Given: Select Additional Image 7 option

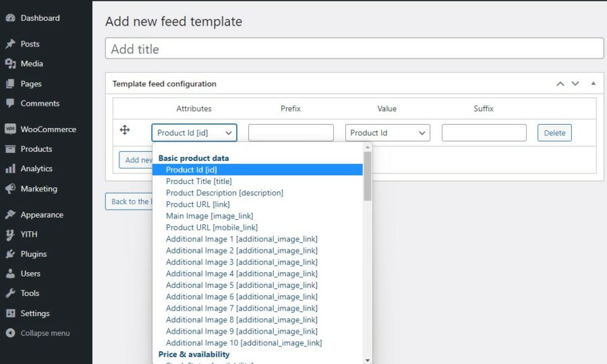Looking at the screenshot, I should tap(258, 308).
